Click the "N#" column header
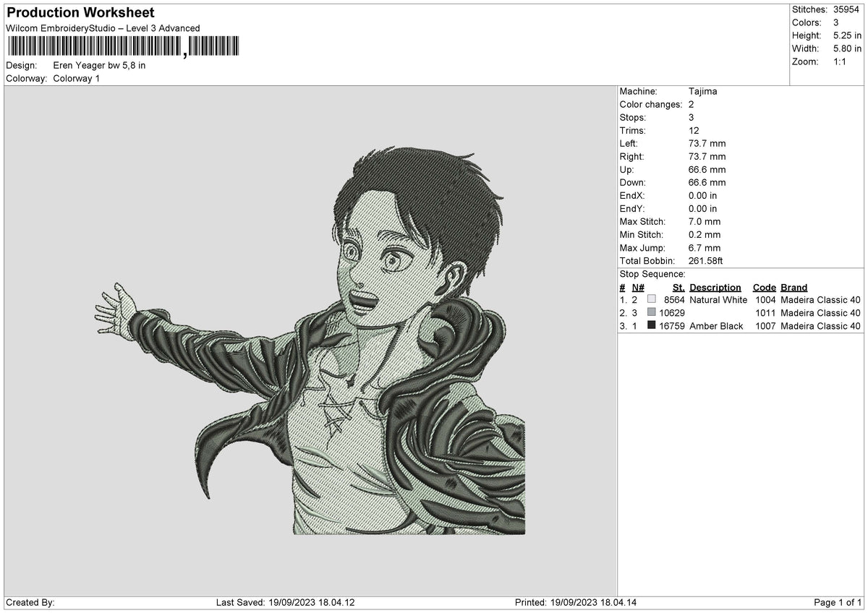This screenshot has height=613, width=868. [x=638, y=288]
